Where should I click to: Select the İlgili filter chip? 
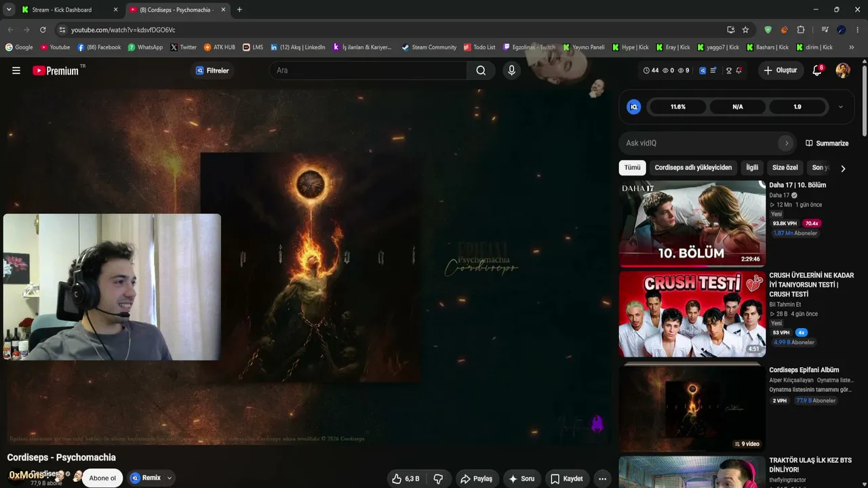point(752,167)
